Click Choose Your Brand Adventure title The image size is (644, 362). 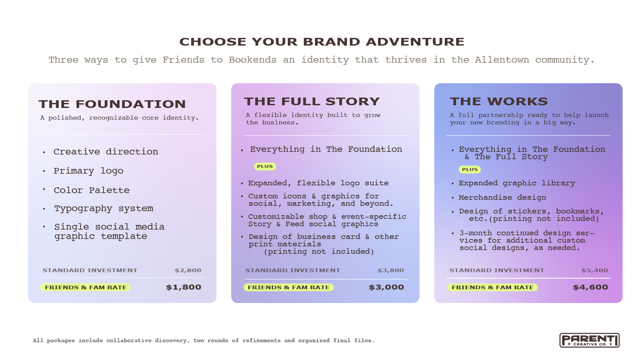click(x=322, y=42)
